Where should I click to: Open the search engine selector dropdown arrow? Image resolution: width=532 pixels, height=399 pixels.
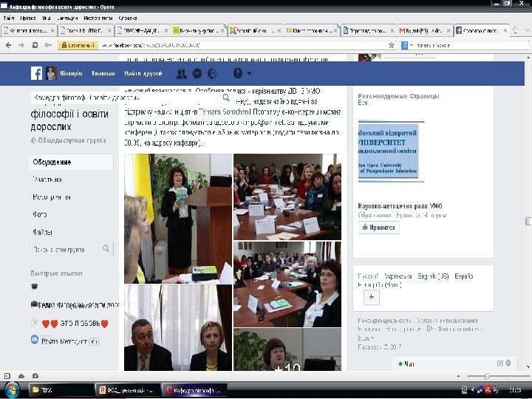tap(412, 45)
